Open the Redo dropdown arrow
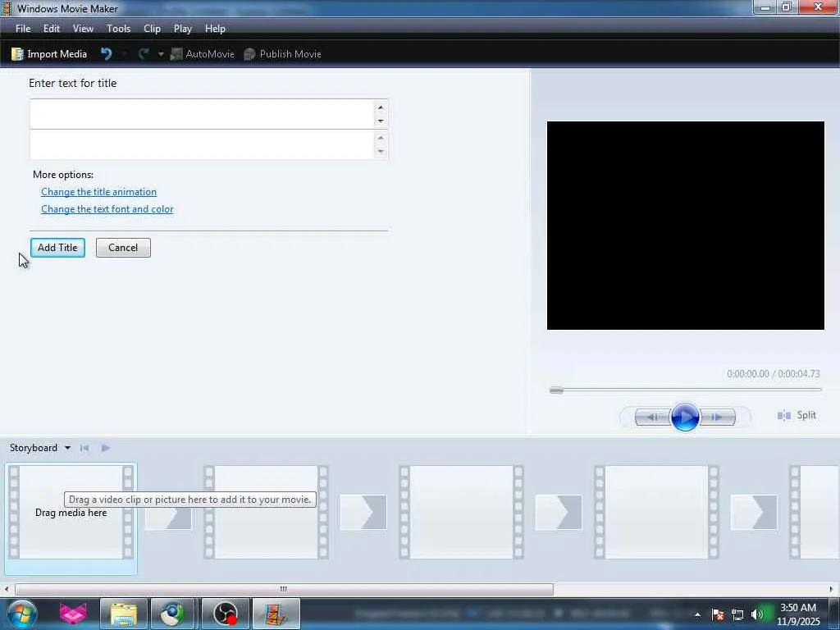 (160, 54)
